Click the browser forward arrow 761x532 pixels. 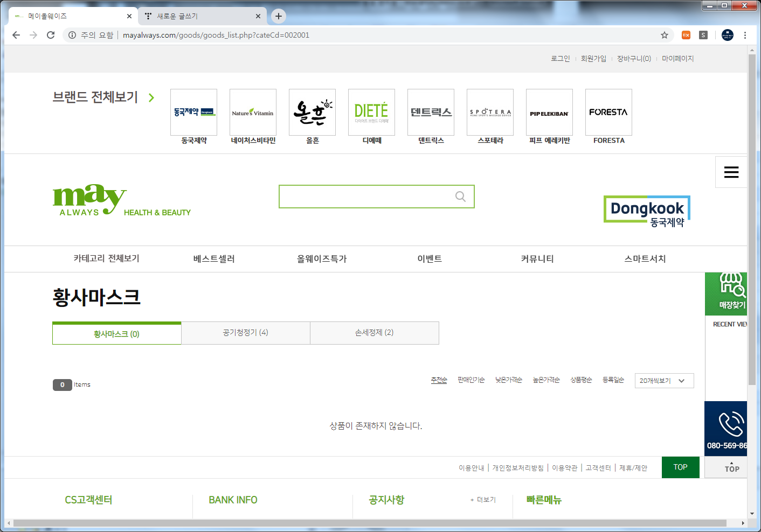33,35
